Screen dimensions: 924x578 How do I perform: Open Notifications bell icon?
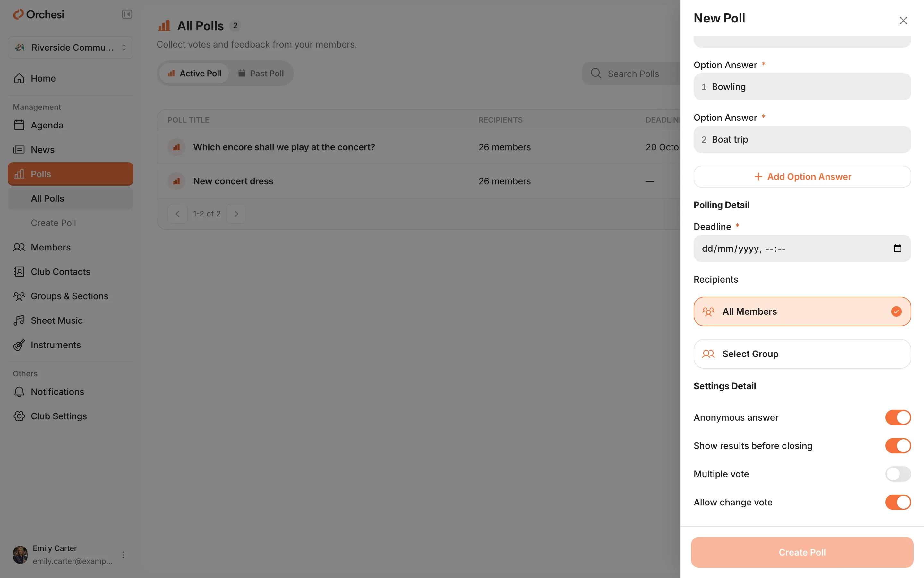coord(19,391)
